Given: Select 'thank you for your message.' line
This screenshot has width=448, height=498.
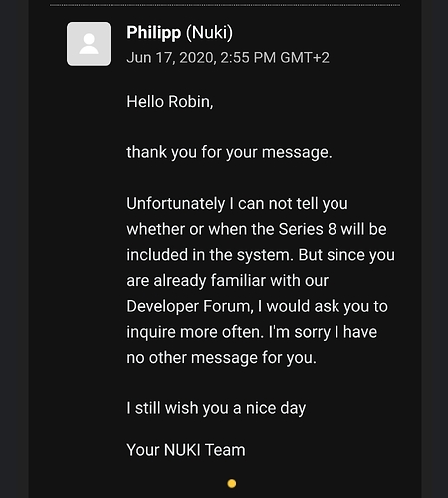Looking at the screenshot, I should (x=229, y=153).
